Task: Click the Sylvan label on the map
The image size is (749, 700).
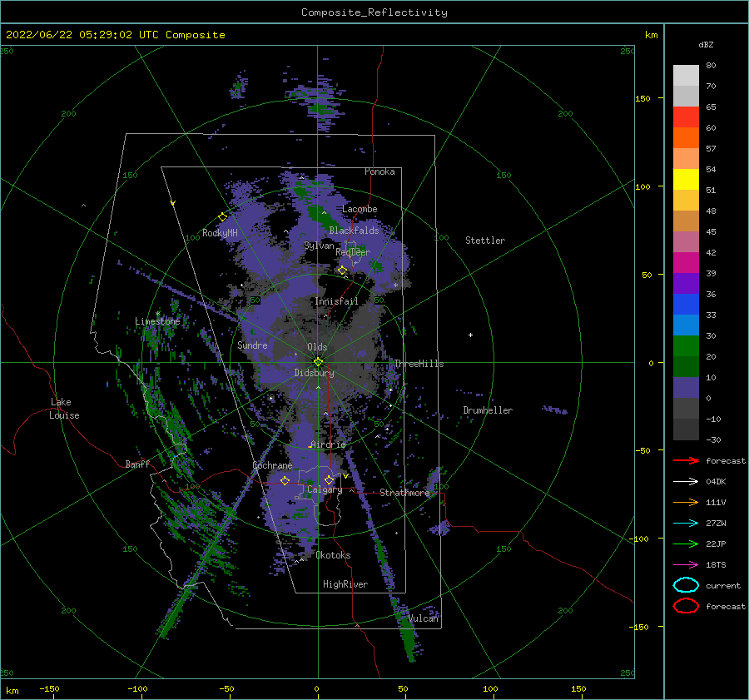Action: point(319,246)
